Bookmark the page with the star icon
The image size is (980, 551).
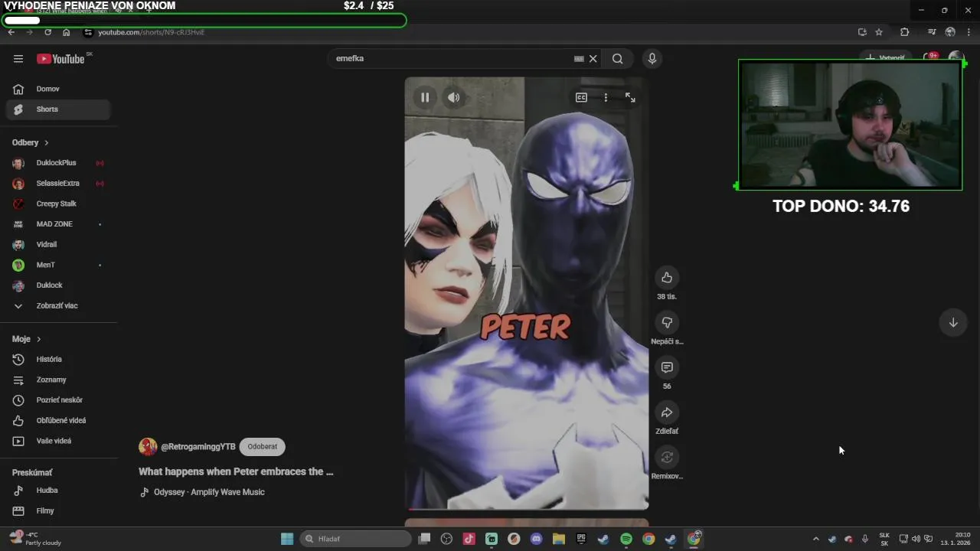pos(879,32)
